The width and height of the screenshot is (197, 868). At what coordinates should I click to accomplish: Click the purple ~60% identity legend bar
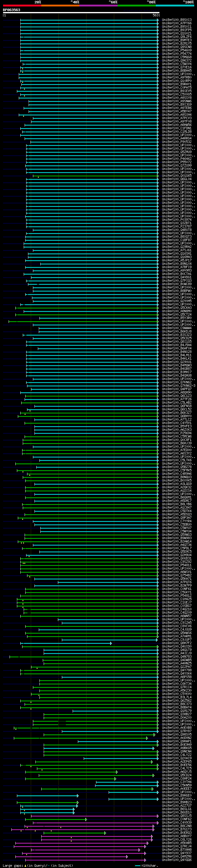click(99, 6)
